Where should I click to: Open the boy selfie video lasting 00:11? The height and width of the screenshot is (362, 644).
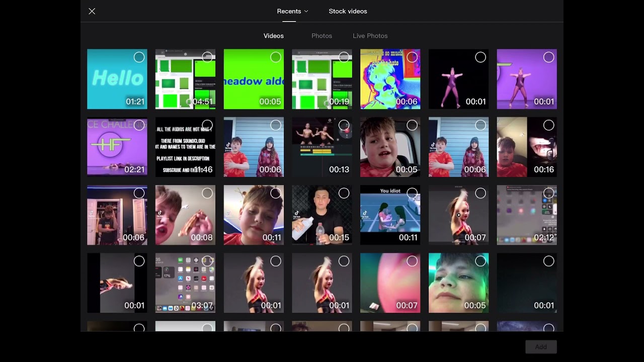coord(254,215)
